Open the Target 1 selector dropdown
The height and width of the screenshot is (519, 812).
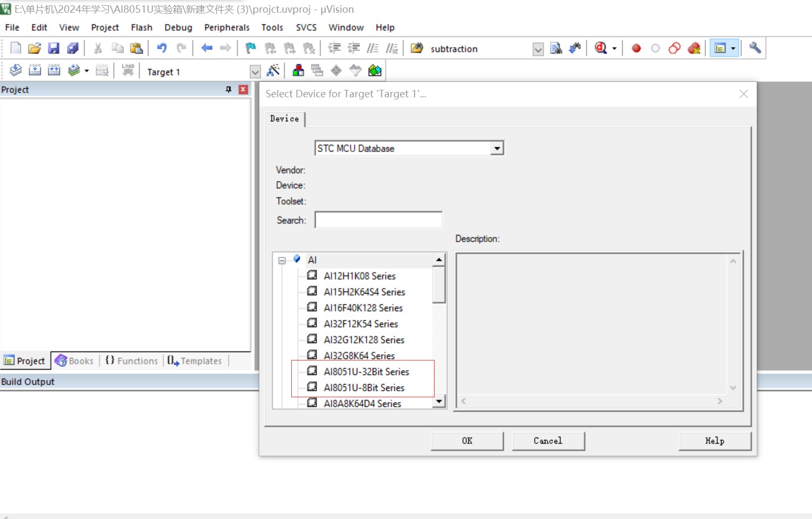click(x=256, y=71)
